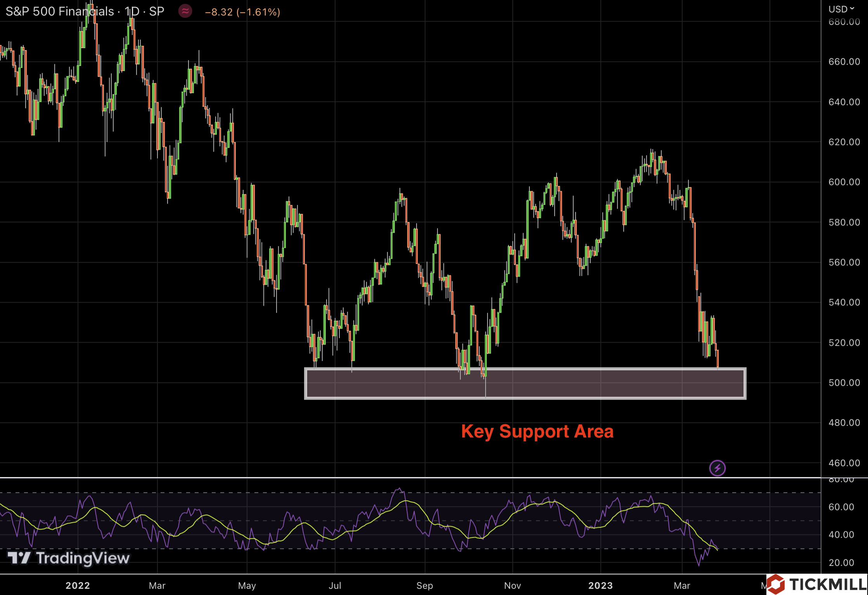Click the May label on time axis
The image size is (868, 595).
247,585
